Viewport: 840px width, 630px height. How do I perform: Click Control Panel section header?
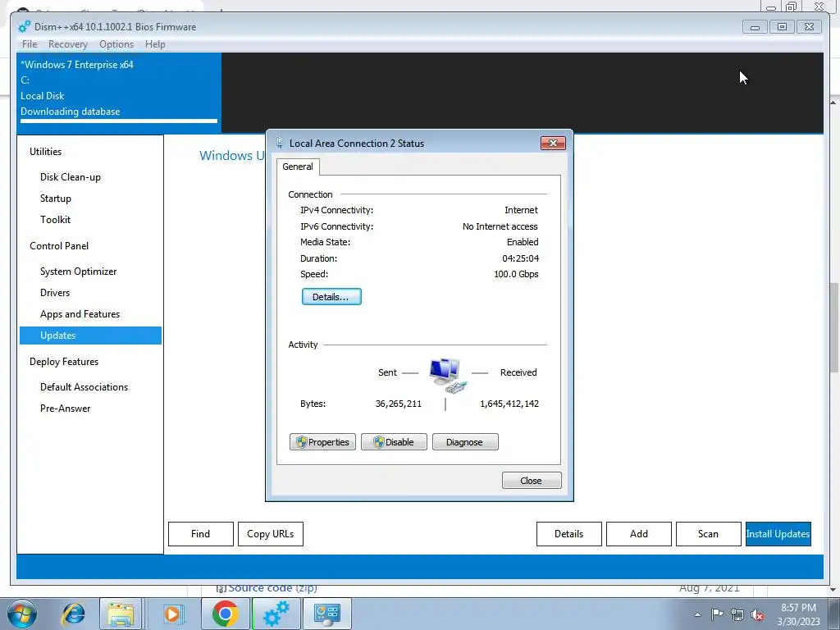59,246
